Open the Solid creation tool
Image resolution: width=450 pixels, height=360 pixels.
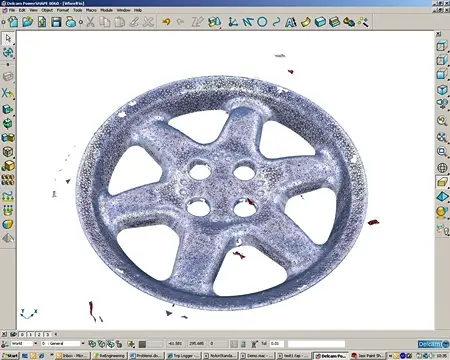[320, 22]
